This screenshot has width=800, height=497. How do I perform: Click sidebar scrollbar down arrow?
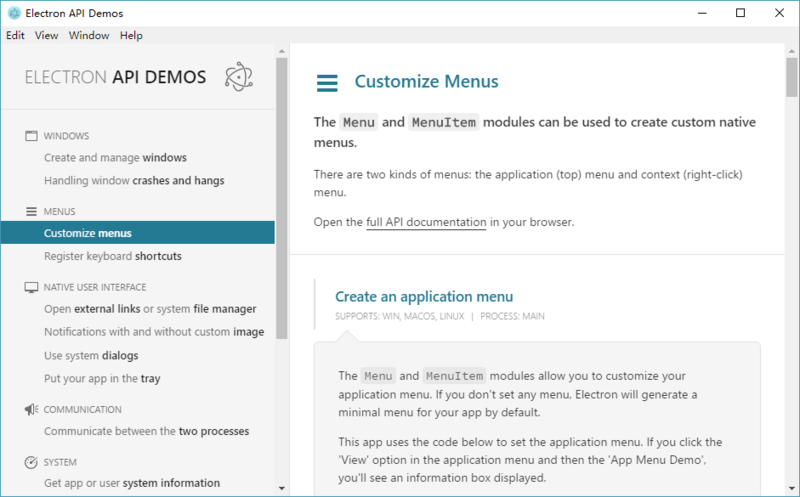pos(282,489)
